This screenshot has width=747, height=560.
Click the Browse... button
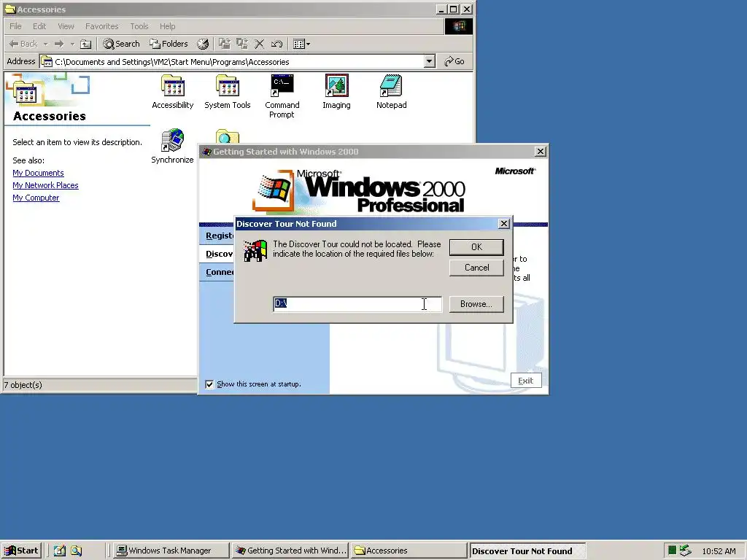[x=476, y=304]
